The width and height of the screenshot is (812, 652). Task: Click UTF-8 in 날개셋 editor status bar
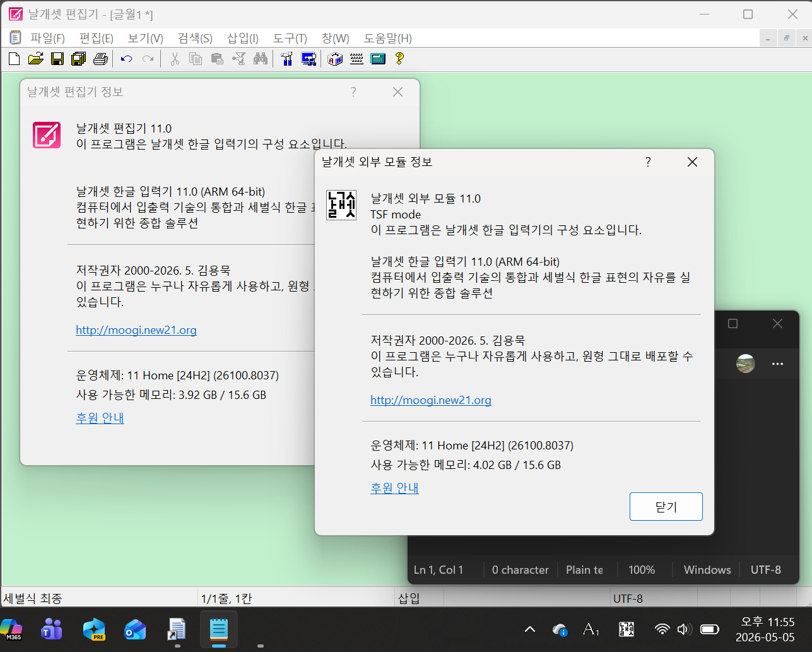[628, 598]
